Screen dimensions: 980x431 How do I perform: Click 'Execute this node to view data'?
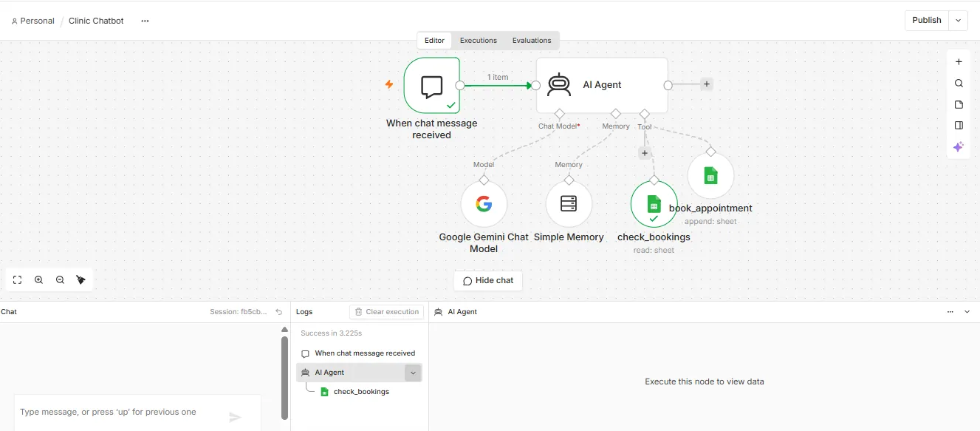pos(705,382)
